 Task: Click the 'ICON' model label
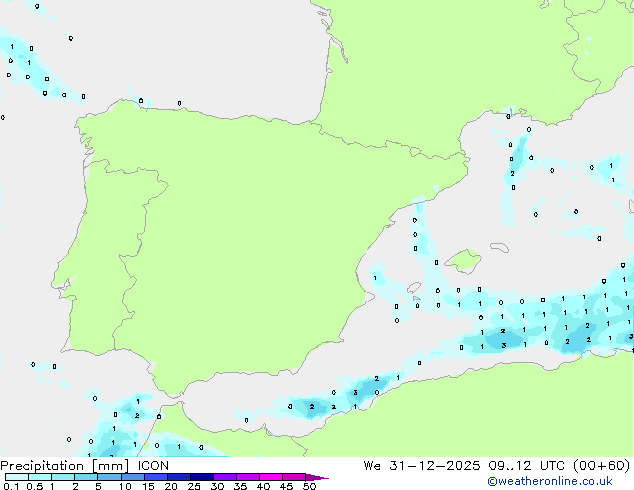[x=153, y=466]
